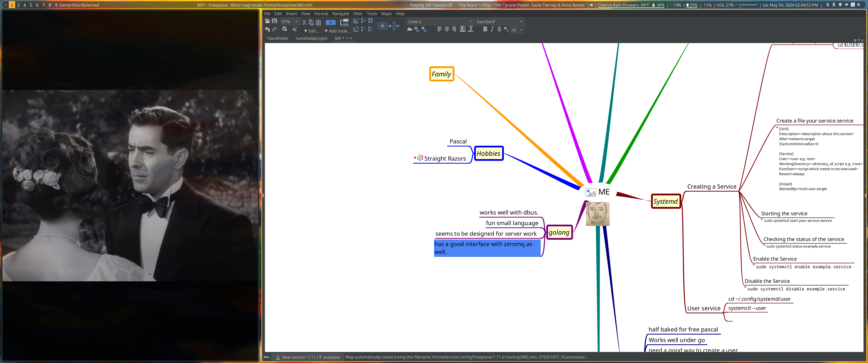868x363 pixels.
Task: Align node text to the right
Action: tap(454, 29)
